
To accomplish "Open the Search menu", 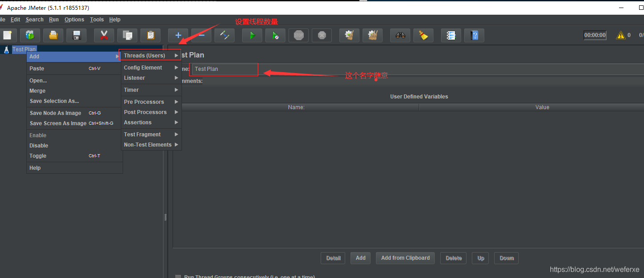I will point(35,20).
